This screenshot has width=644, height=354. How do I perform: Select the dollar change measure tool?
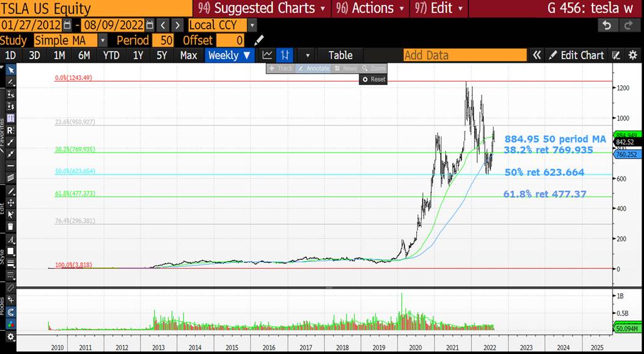pos(11,107)
